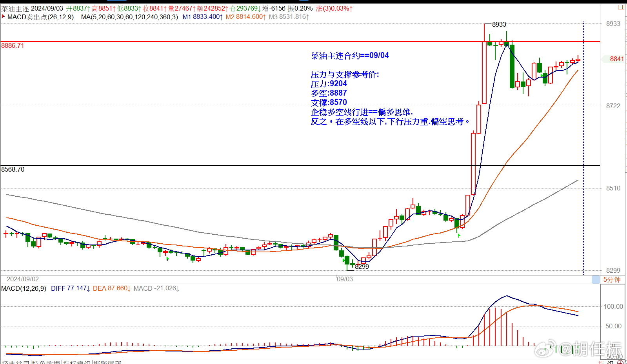Viewport: 627px width, 364px height.
Task: Select the 企稳多空线行进==偏多思维 annotation
Action: pos(362,112)
